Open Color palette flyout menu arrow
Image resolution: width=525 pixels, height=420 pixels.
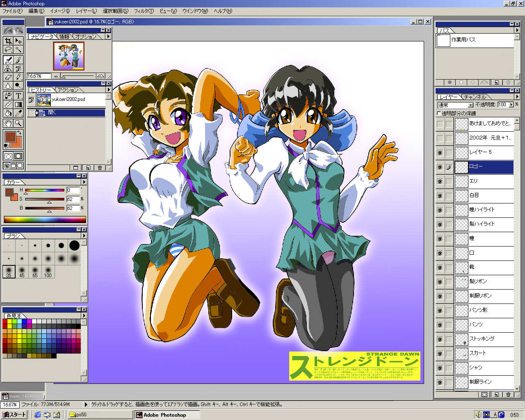tap(84, 182)
